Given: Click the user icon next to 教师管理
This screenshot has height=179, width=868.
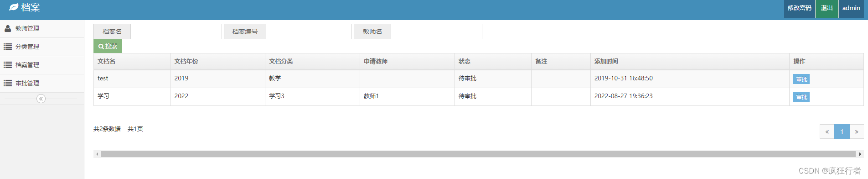Looking at the screenshot, I should (8, 28).
